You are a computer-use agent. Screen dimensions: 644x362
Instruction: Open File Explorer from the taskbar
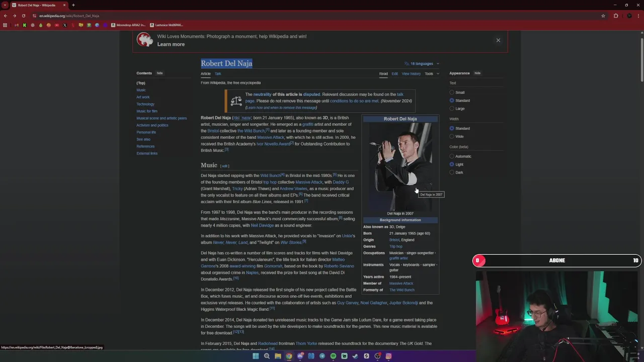(278, 356)
